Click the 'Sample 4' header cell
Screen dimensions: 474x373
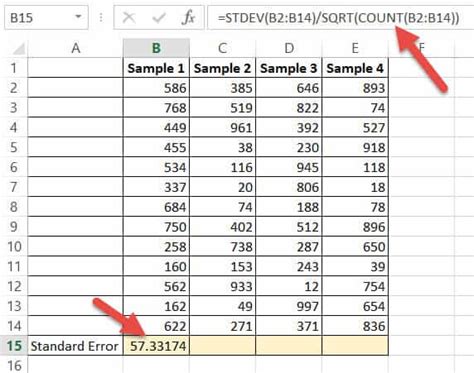[355, 68]
